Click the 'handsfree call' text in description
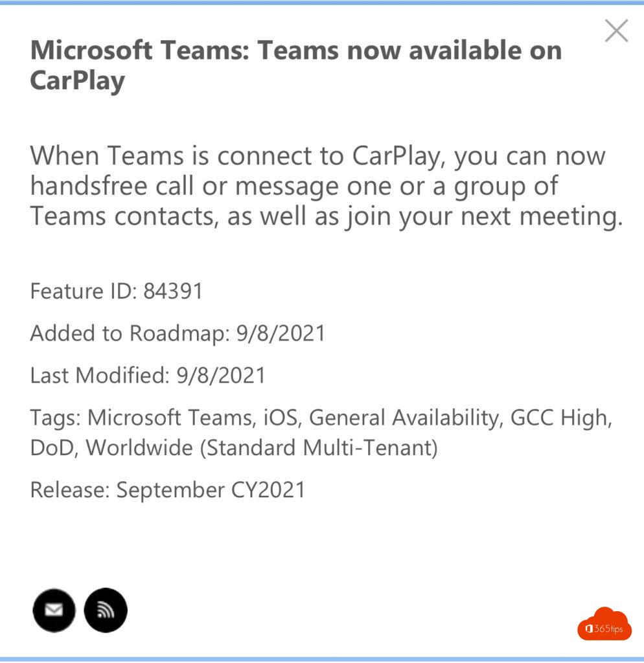This screenshot has width=644, height=663. [111, 186]
